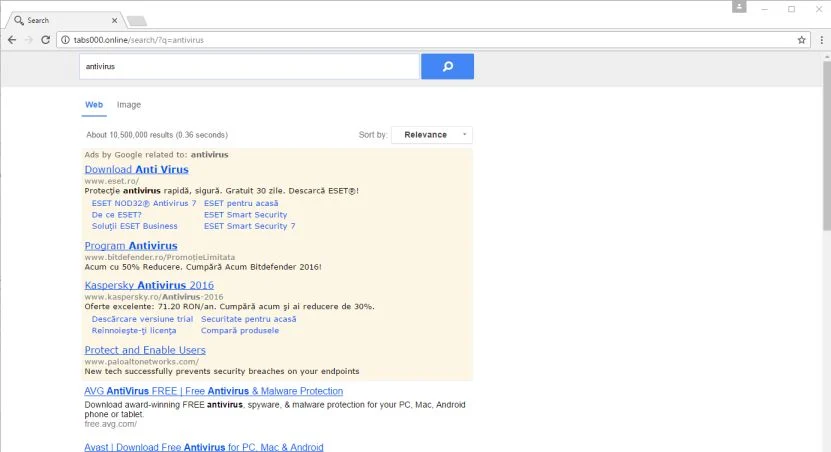Click the browser forward arrow
Viewport: 831px width, 452px height.
(29, 40)
